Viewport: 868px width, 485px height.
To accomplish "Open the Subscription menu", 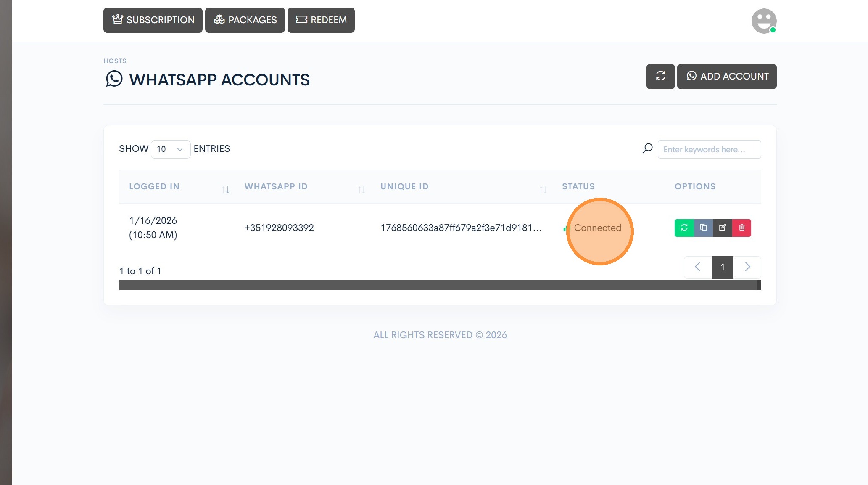I will (153, 20).
